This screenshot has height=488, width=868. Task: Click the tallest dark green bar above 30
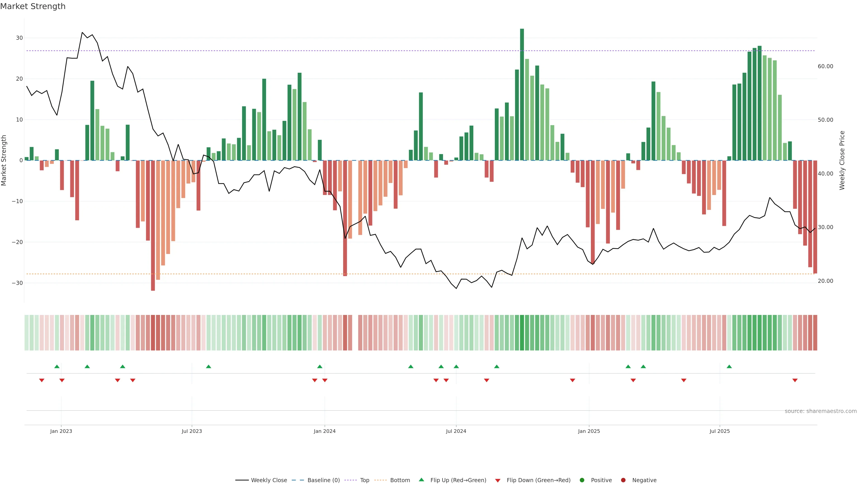click(x=522, y=94)
